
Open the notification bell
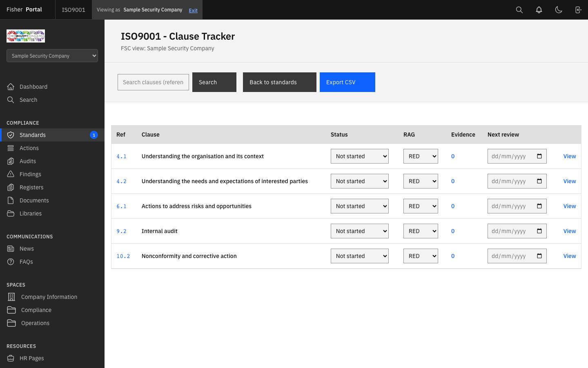pos(539,9)
